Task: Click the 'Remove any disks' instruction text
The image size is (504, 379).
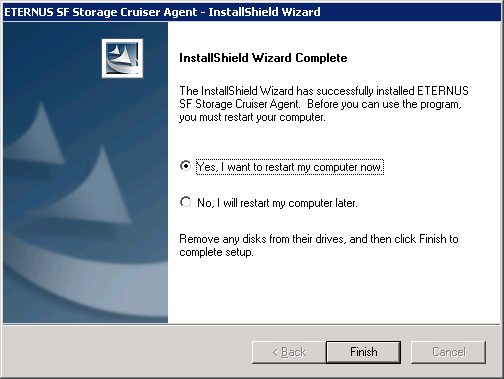Action: pos(319,245)
